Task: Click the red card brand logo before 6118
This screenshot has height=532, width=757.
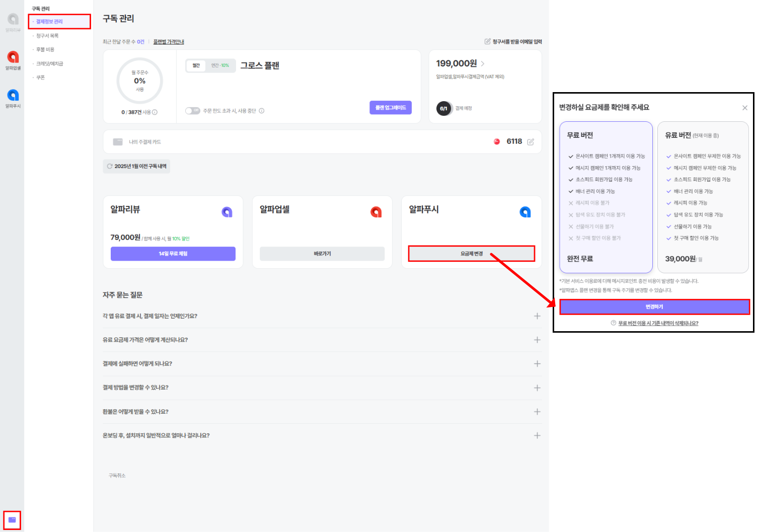Action: coord(497,141)
